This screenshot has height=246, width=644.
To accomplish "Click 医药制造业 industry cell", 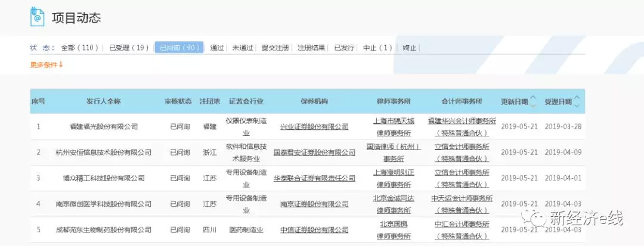I will tap(246, 230).
